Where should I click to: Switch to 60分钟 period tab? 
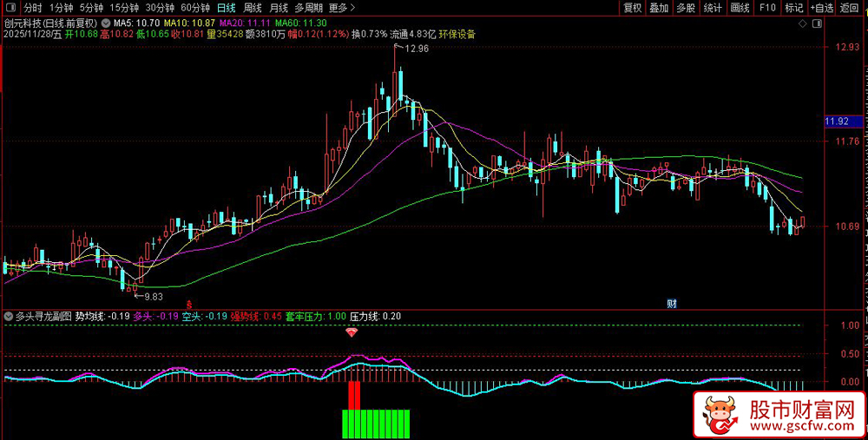[195, 8]
